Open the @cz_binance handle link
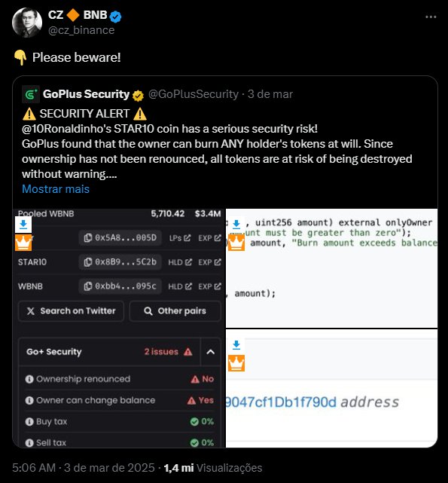This screenshot has height=483, width=448. pyautogui.click(x=81, y=30)
